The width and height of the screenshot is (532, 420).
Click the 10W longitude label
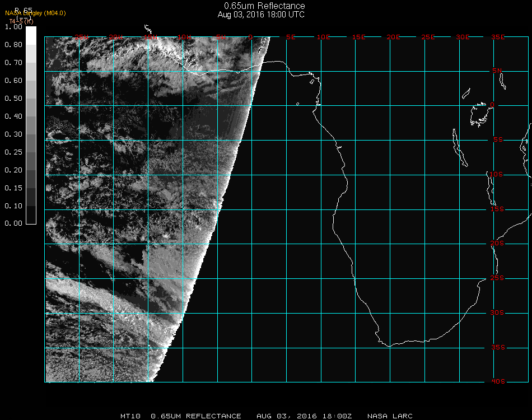click(184, 38)
